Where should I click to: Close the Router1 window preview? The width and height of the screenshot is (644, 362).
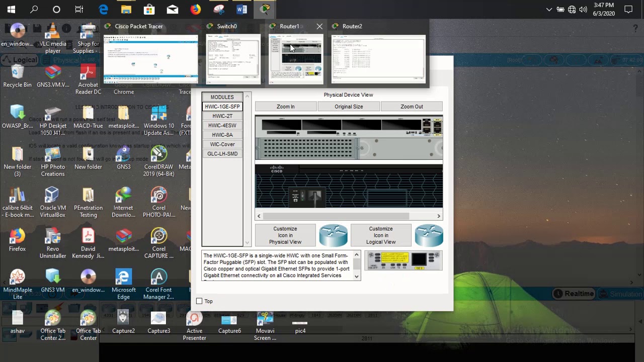319,26
